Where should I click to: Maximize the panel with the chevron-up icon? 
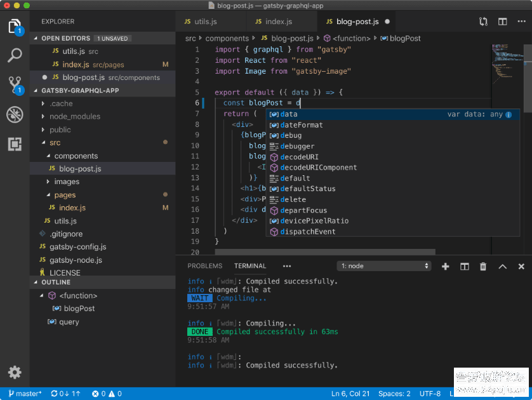(x=503, y=266)
